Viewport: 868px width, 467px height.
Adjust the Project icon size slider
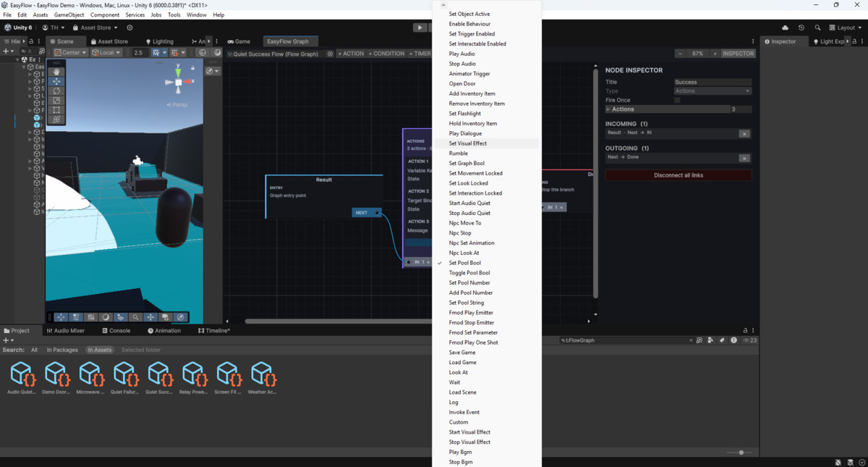point(740,453)
